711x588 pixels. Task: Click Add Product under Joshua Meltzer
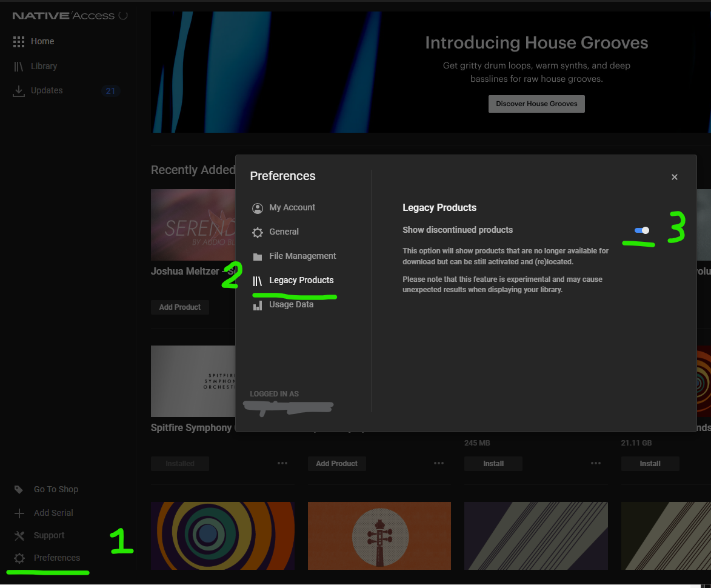[x=179, y=307]
